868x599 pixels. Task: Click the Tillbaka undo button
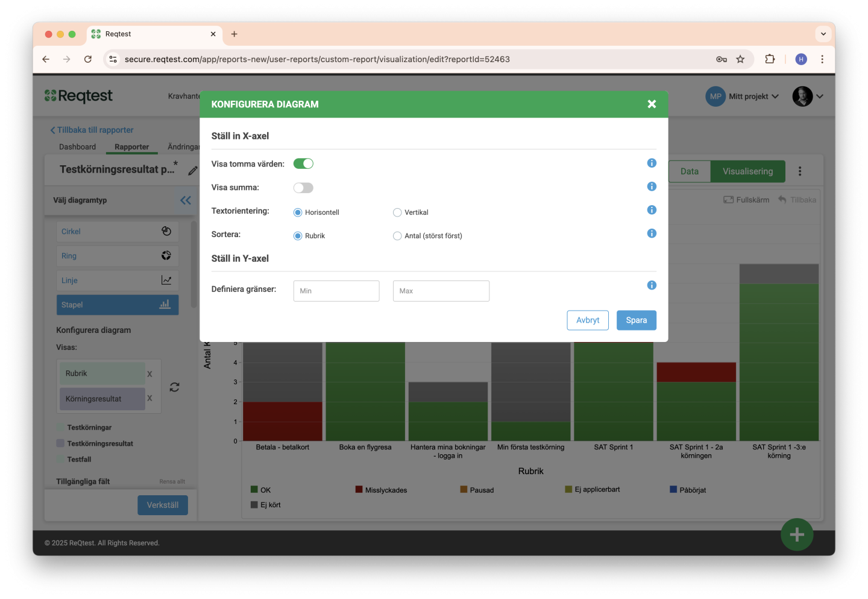pyautogui.click(x=797, y=200)
